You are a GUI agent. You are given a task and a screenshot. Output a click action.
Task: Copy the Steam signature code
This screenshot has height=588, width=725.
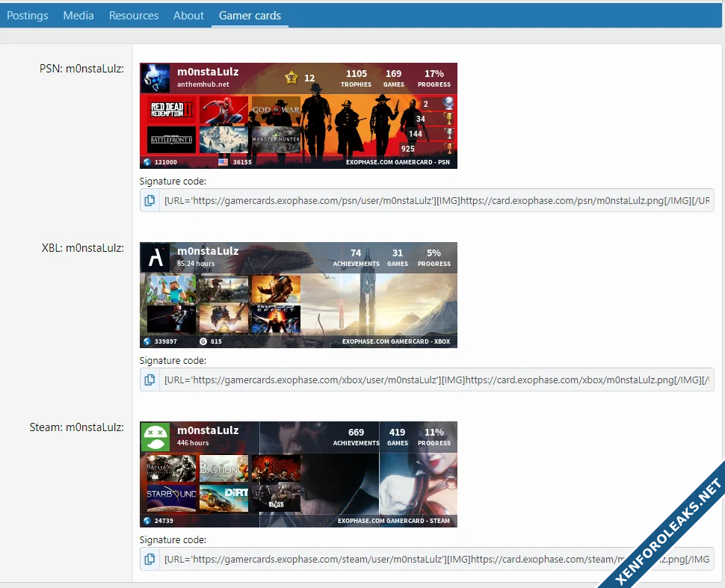[x=149, y=559]
